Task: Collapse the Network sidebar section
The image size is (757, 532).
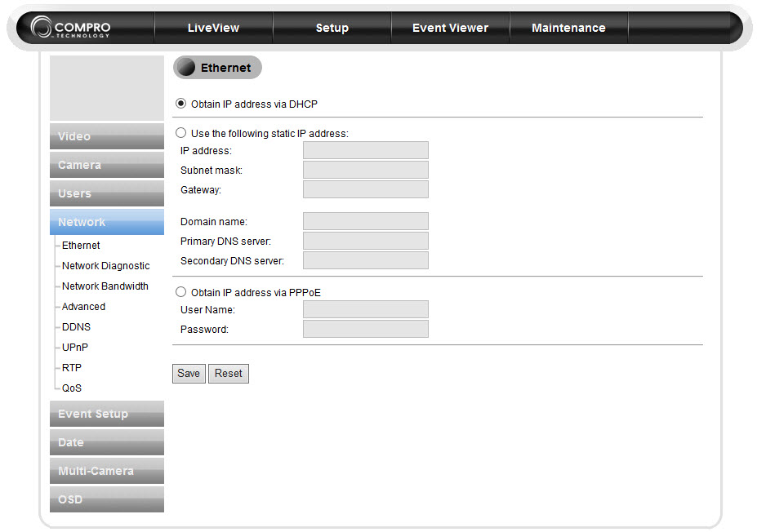Action: click(107, 222)
